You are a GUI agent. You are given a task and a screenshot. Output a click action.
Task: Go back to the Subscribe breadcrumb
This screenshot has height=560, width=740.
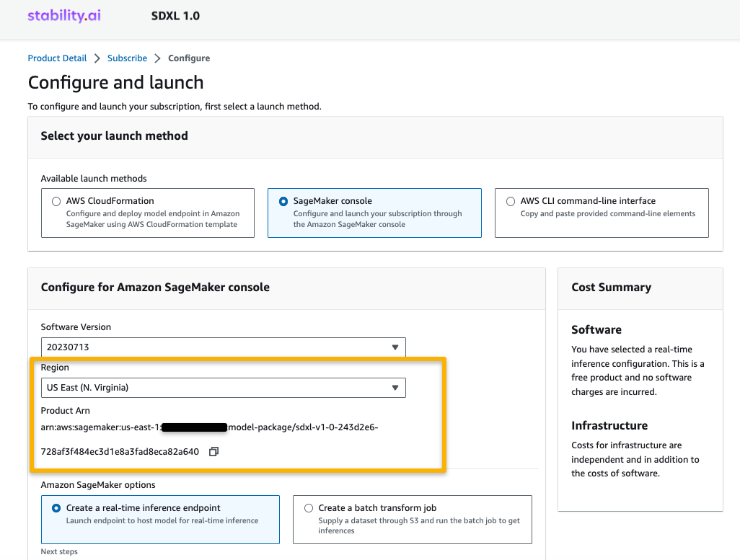point(127,58)
